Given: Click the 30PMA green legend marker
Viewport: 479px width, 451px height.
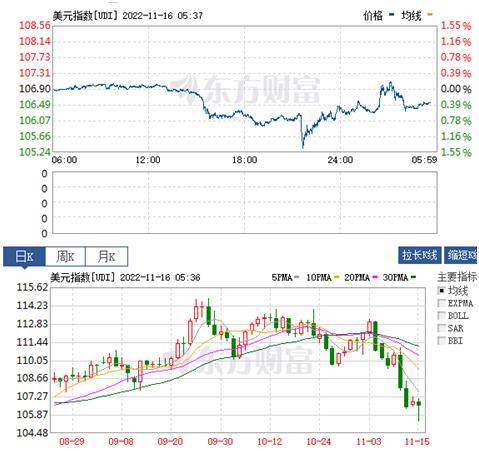Looking at the screenshot, I should point(413,277).
